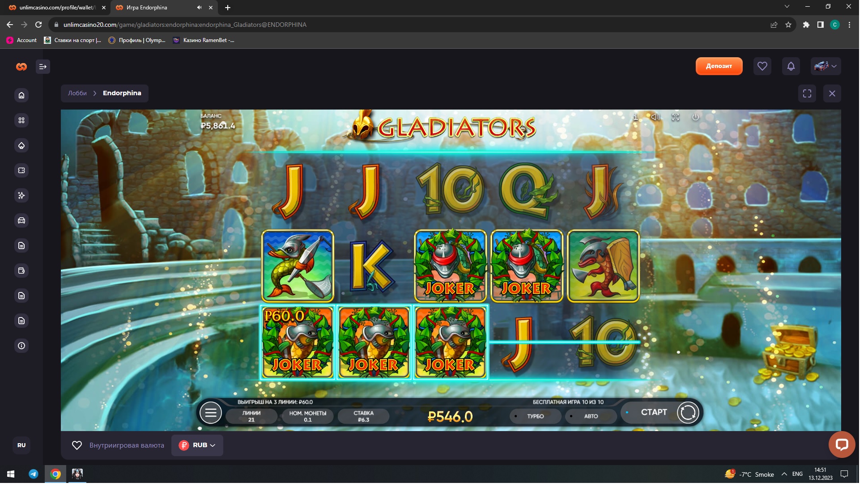
Task: Click the Лобби breadcrumb link
Action: tap(77, 93)
